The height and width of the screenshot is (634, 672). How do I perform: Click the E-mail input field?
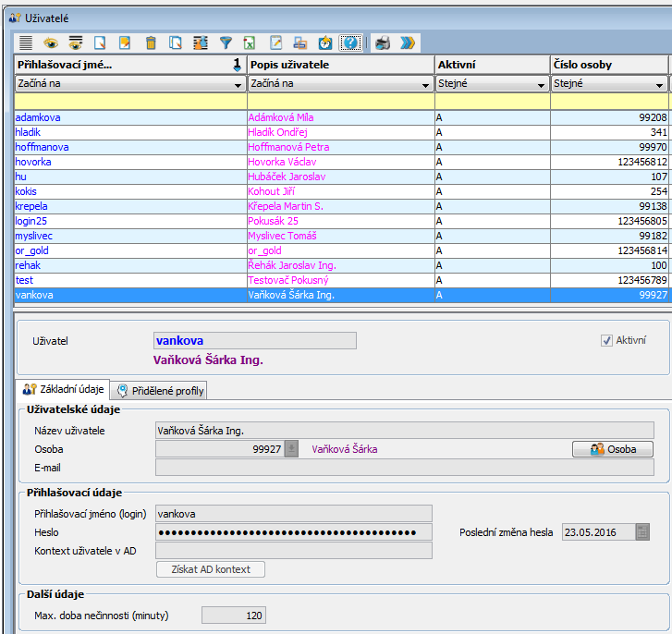pos(404,468)
